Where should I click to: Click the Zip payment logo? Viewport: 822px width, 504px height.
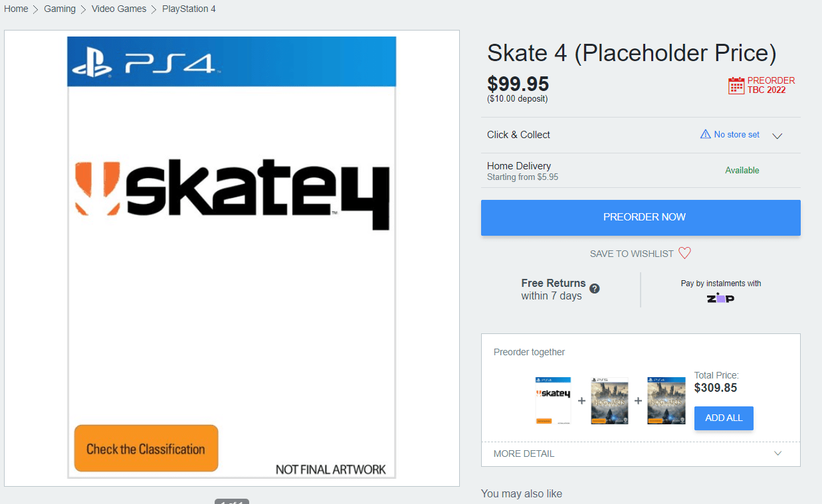(720, 298)
